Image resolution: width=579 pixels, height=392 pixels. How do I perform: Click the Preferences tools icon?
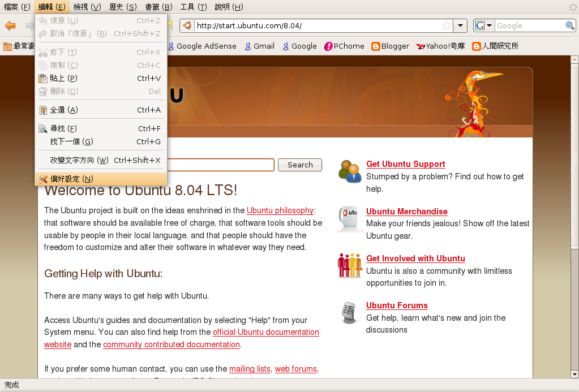click(43, 179)
